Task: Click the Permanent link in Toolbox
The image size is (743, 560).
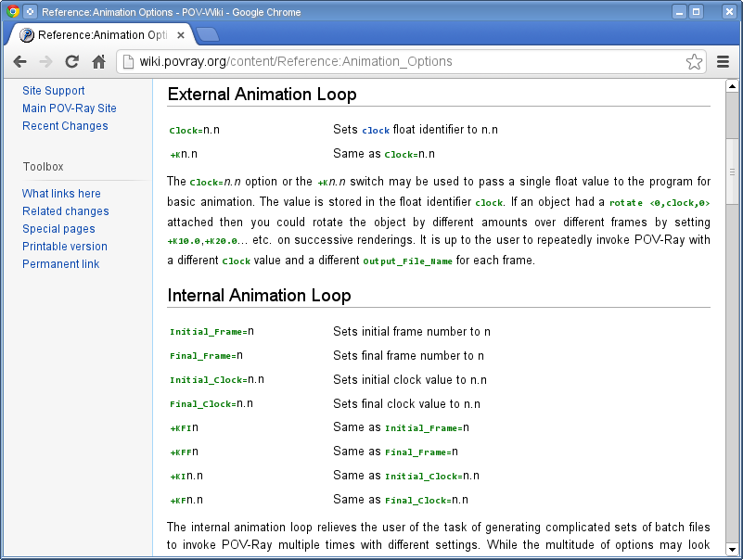Action: coord(60,264)
